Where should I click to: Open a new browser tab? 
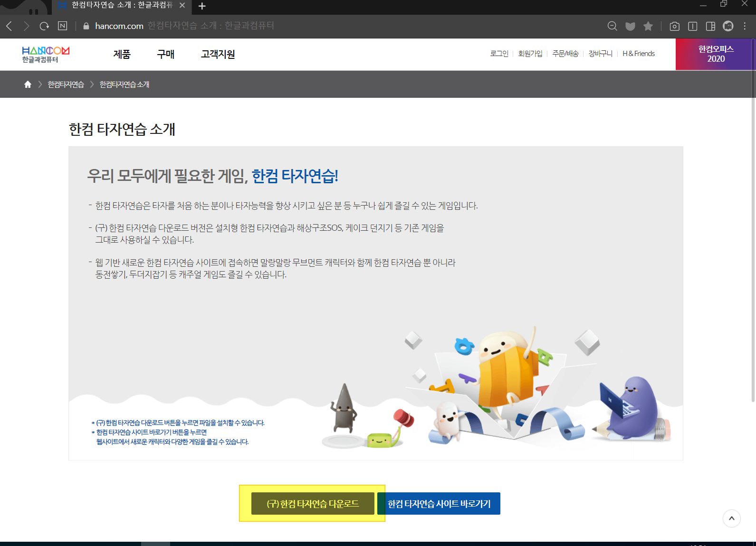pyautogui.click(x=202, y=6)
